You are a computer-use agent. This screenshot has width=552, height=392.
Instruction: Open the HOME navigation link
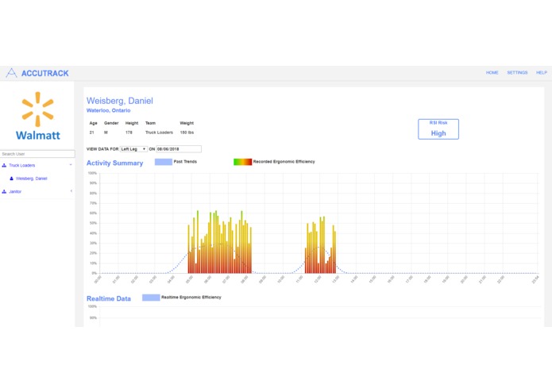492,72
